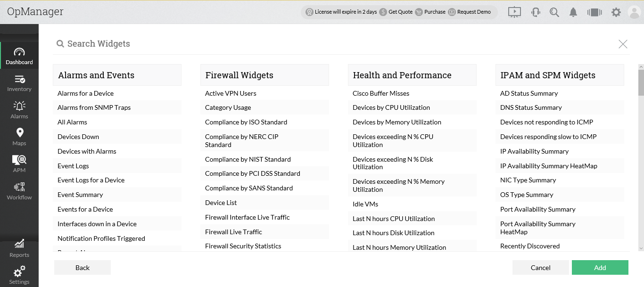
Task: Open Maps from the sidebar
Action: 19,137
